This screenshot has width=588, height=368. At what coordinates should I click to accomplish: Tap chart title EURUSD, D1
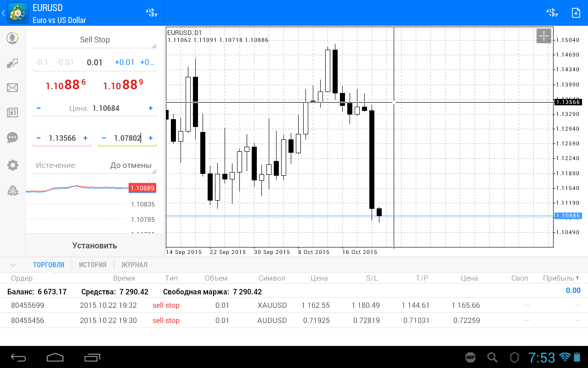click(184, 33)
